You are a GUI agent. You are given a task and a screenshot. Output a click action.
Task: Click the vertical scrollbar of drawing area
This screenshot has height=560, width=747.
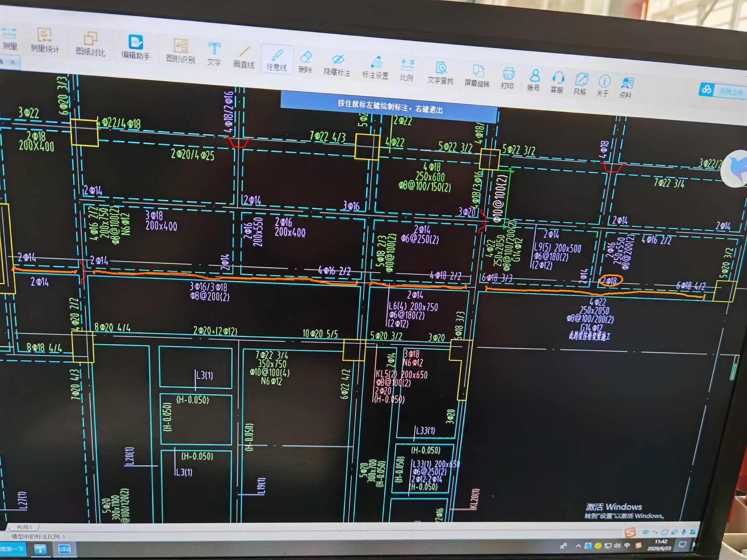pos(734,367)
